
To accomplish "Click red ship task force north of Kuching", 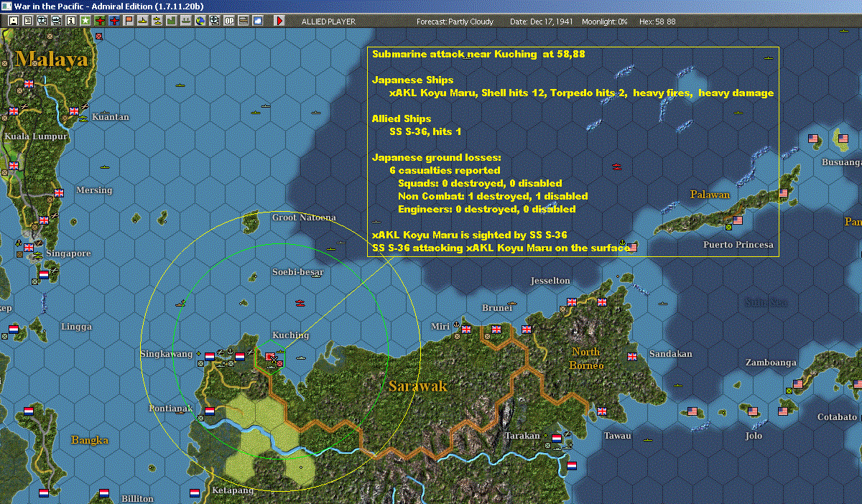I will [300, 302].
